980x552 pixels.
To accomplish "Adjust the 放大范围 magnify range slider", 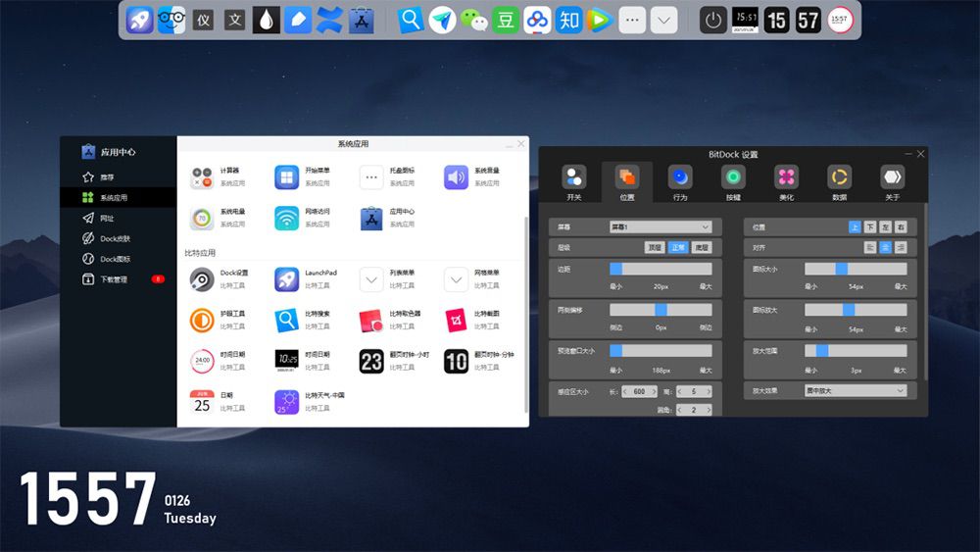I will (x=856, y=351).
